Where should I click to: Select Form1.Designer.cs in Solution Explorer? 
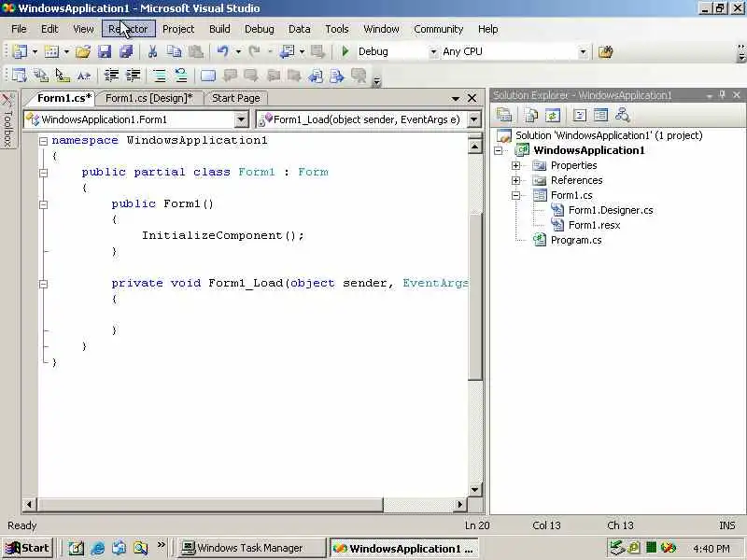(x=611, y=210)
